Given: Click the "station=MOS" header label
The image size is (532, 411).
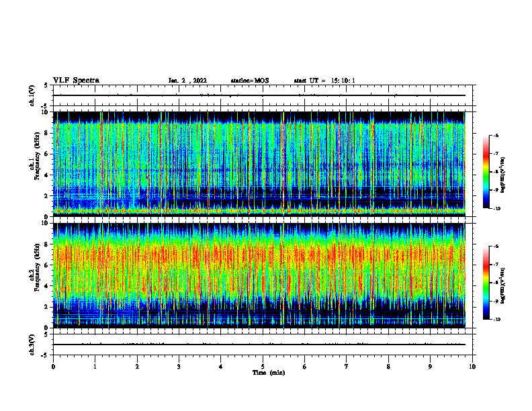Looking at the screenshot, I should [x=250, y=81].
